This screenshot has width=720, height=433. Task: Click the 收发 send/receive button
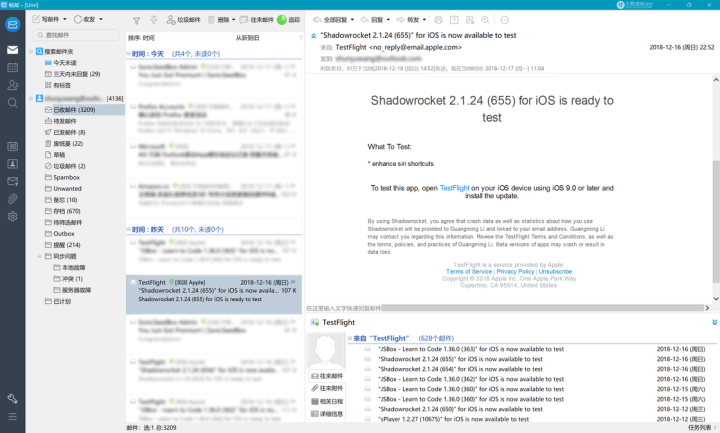tap(84, 19)
